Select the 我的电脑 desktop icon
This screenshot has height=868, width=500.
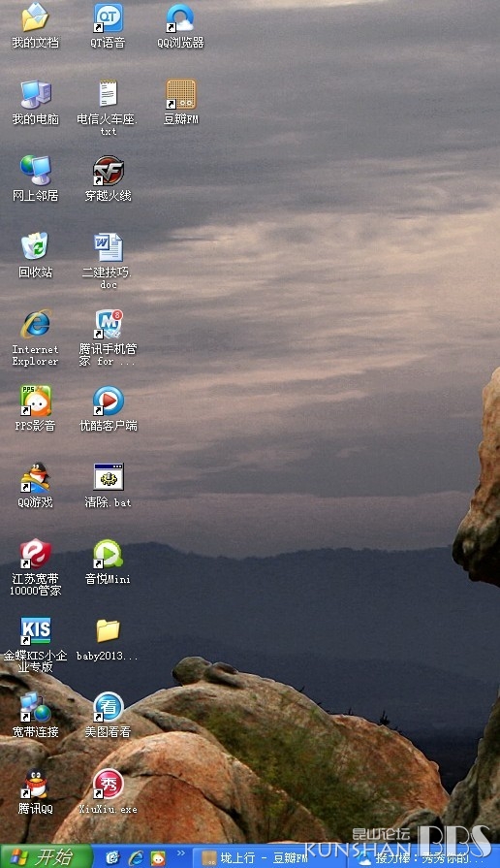point(36,94)
